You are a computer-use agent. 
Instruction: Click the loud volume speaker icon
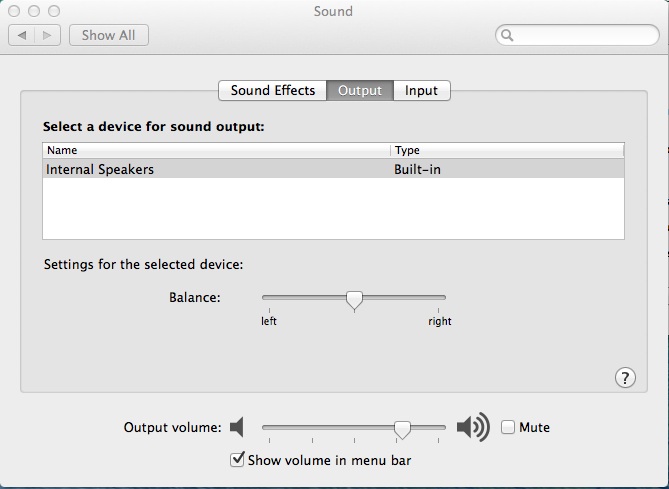coord(473,428)
